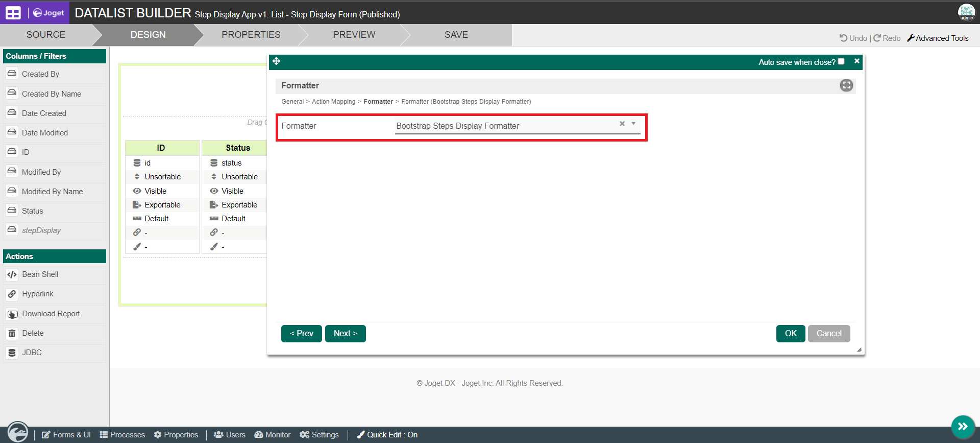Select the Delete trash action icon

click(12, 333)
